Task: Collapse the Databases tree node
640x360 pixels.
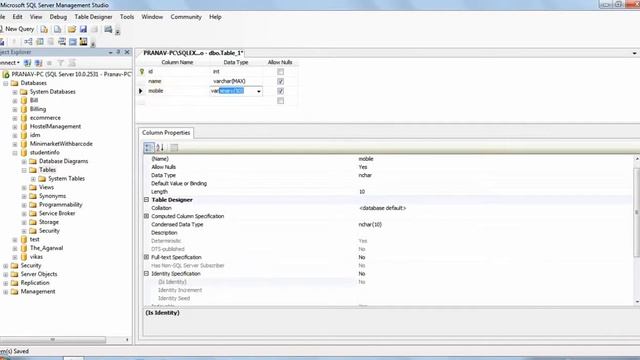Action: [6, 83]
